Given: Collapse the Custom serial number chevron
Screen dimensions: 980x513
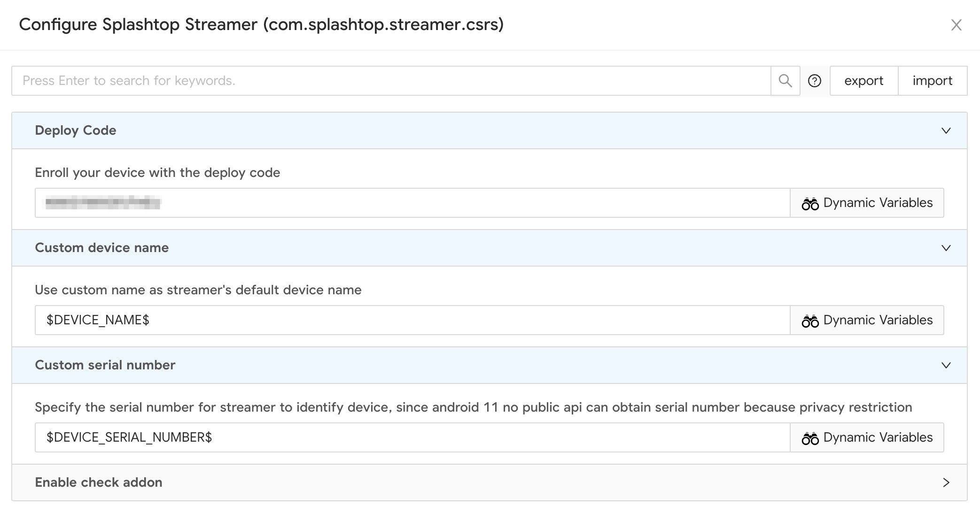Looking at the screenshot, I should (946, 365).
